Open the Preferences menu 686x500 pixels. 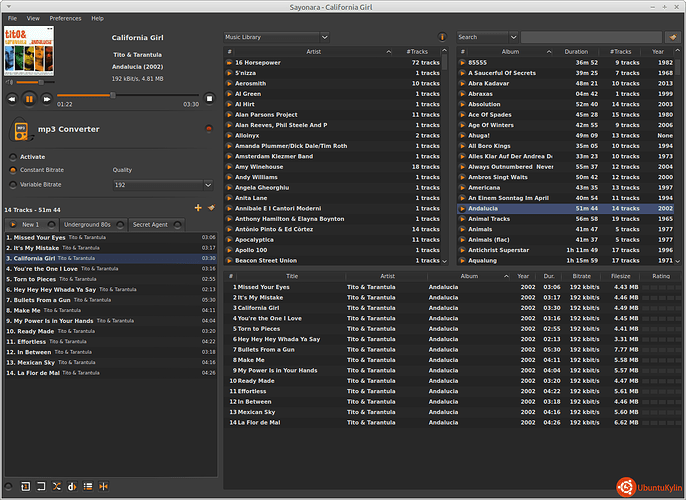click(x=65, y=18)
